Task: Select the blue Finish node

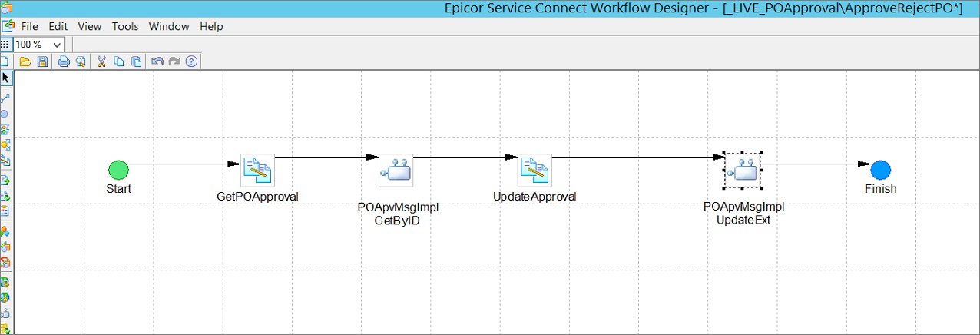Action: [880, 171]
